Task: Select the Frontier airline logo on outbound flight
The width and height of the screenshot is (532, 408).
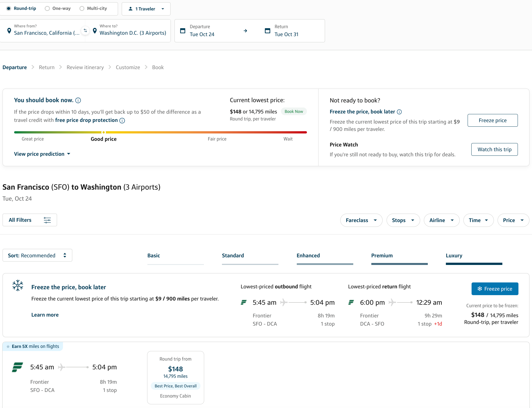Action: [243, 302]
